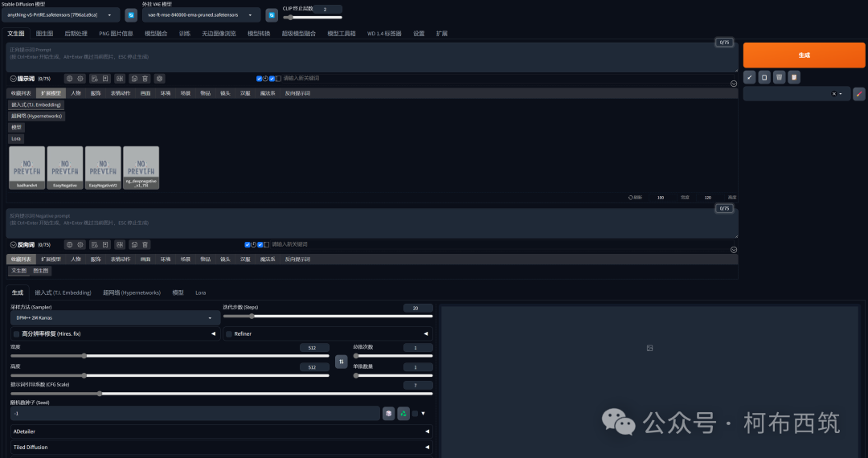Screen dimensions: 868x458
Task: Click the green recycle reuse-seed button
Action: pyautogui.click(x=403, y=413)
